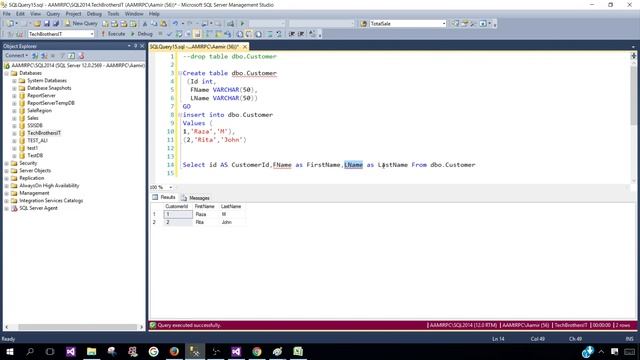Image resolution: width=640 pixels, height=360 pixels.
Task: Expand the System Databases node
Action: click(x=14, y=81)
